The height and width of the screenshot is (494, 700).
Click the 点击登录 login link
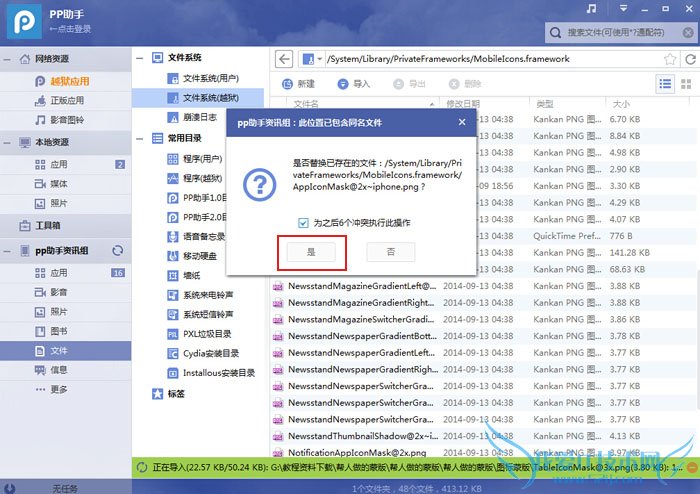70,29
